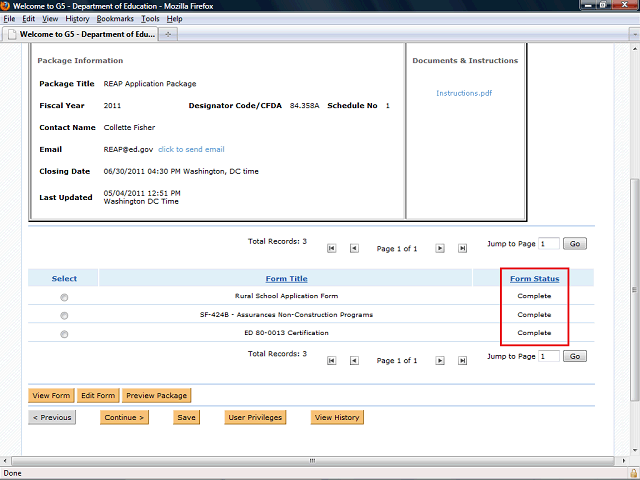The height and width of the screenshot is (480, 640).
Task: Click top previous-page pagination arrow
Action: coord(354,248)
